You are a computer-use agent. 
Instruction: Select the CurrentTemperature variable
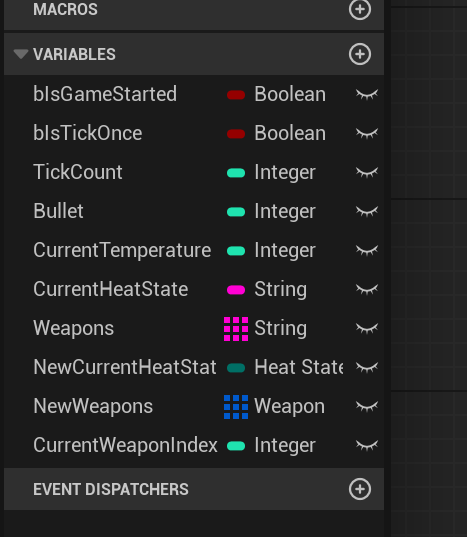(x=122, y=250)
